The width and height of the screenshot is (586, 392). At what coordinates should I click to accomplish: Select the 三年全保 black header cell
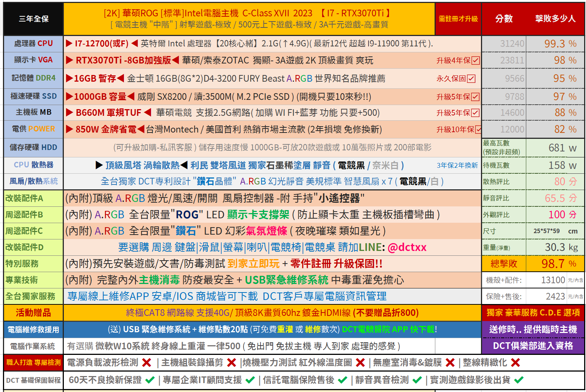coord(33,19)
